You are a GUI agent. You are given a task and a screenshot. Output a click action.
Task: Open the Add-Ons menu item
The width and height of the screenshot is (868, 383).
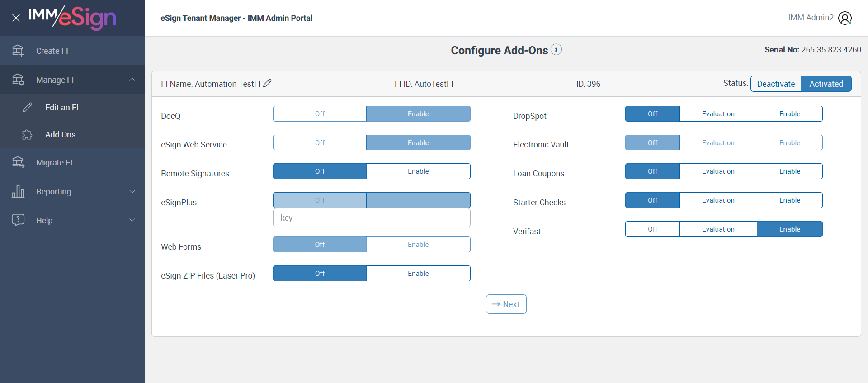click(x=61, y=135)
